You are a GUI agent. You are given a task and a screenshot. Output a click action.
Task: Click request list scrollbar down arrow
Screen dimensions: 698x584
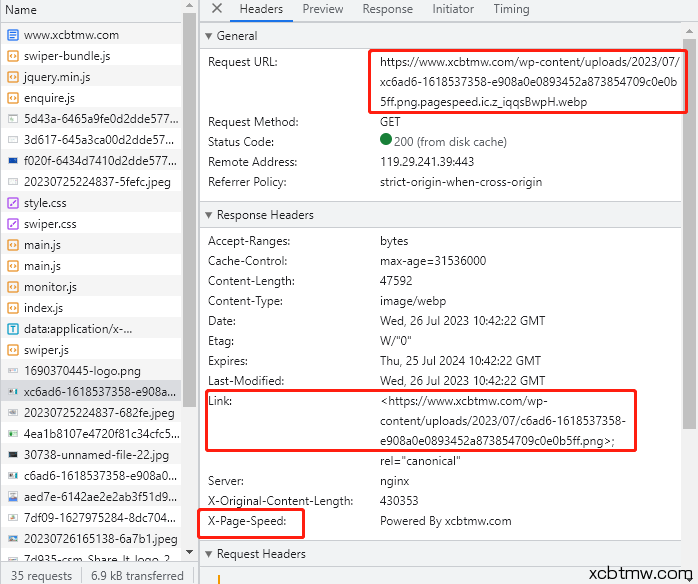189,552
